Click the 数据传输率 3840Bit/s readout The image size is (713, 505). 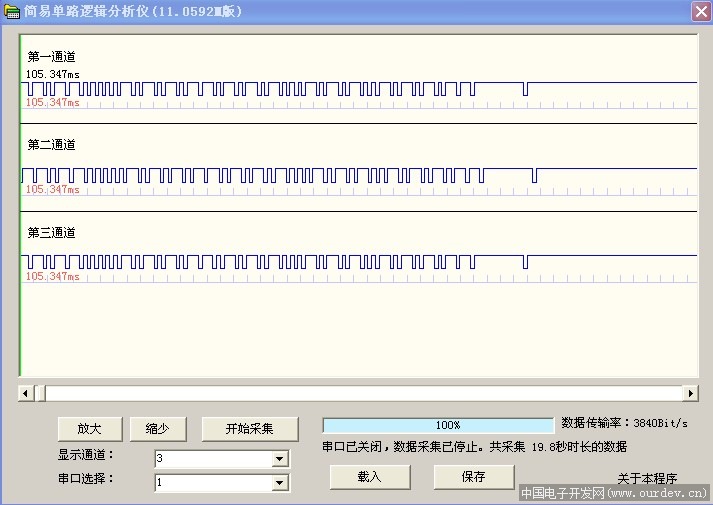(x=624, y=423)
